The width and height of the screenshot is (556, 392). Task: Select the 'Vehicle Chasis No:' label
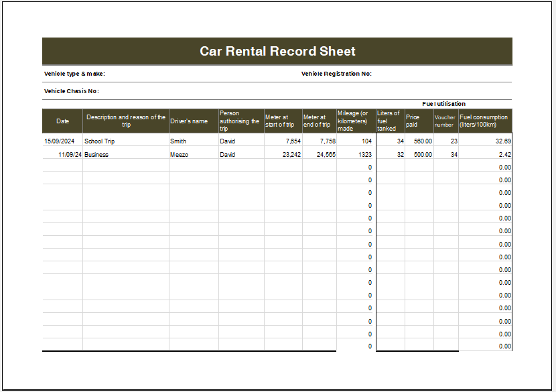tap(71, 91)
